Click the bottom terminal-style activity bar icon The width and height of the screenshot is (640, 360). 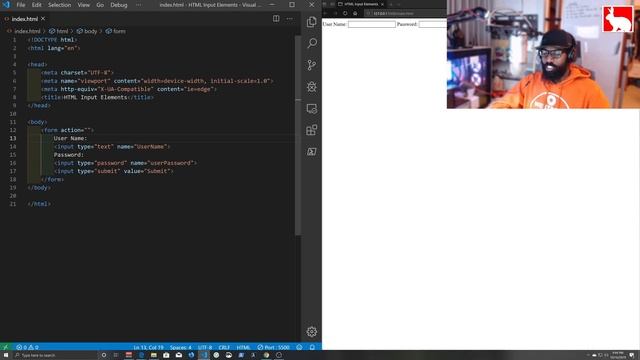311,152
